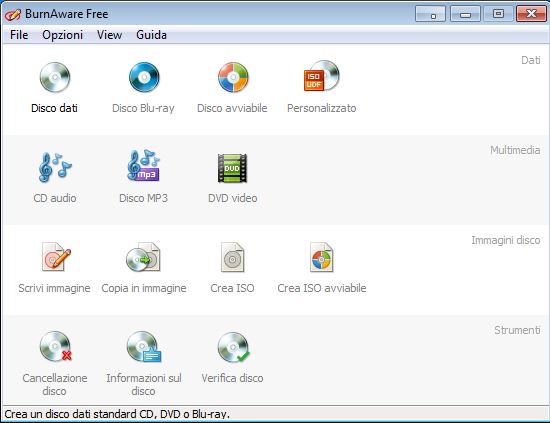
Task: Launch the DVD video tool
Action: 232,178
